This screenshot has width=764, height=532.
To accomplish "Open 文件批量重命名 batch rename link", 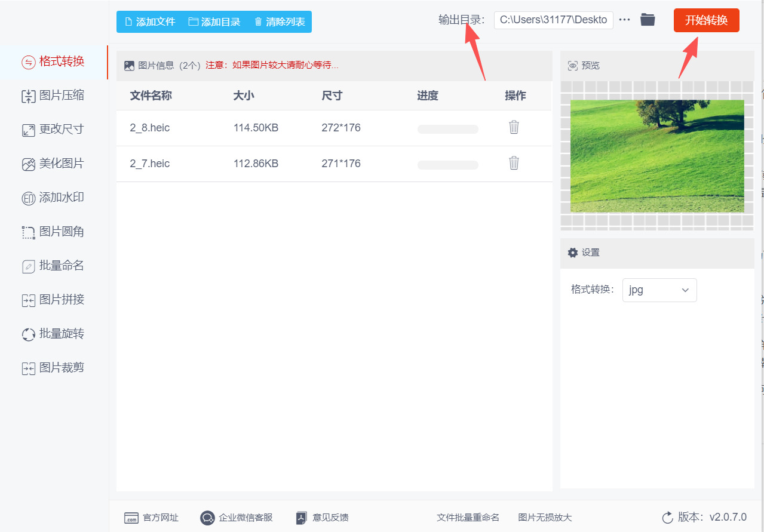I will (468, 518).
